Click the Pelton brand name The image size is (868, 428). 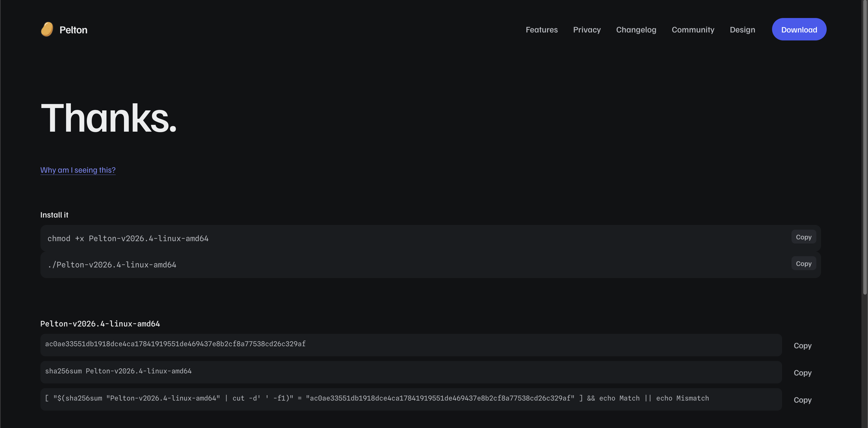pos(74,30)
